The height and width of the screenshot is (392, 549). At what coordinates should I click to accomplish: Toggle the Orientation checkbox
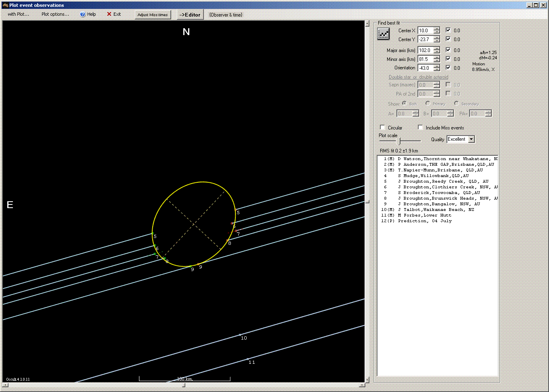(x=448, y=67)
